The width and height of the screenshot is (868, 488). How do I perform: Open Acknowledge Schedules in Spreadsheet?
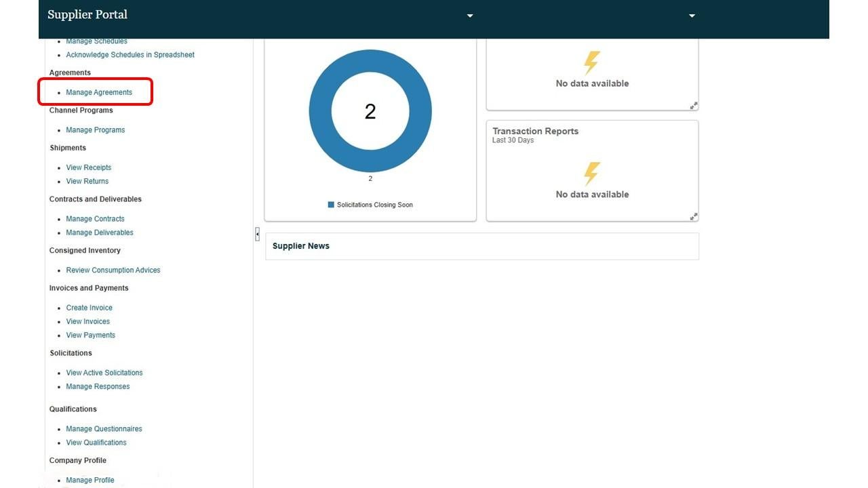[x=130, y=55]
